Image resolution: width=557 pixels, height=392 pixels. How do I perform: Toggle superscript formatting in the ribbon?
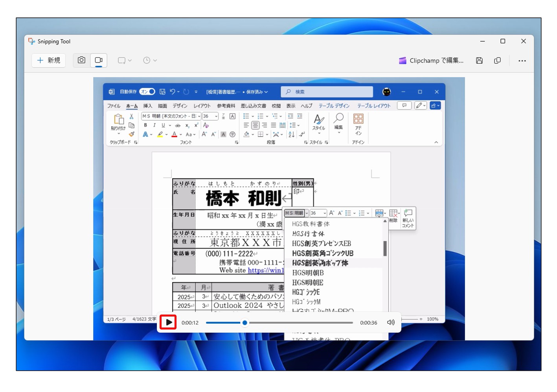click(196, 125)
